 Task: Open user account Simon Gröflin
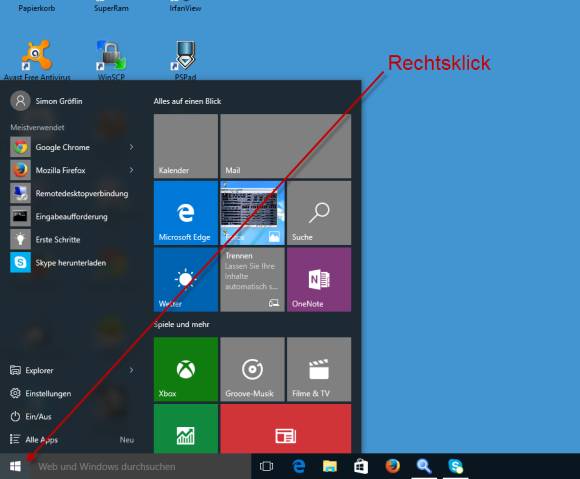coord(46,101)
